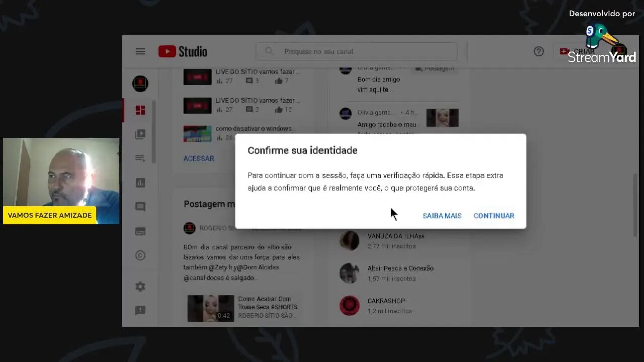Image resolution: width=644 pixels, height=362 pixels.
Task: Click the CAKRASHOP subscriber avatar
Action: tap(349, 305)
